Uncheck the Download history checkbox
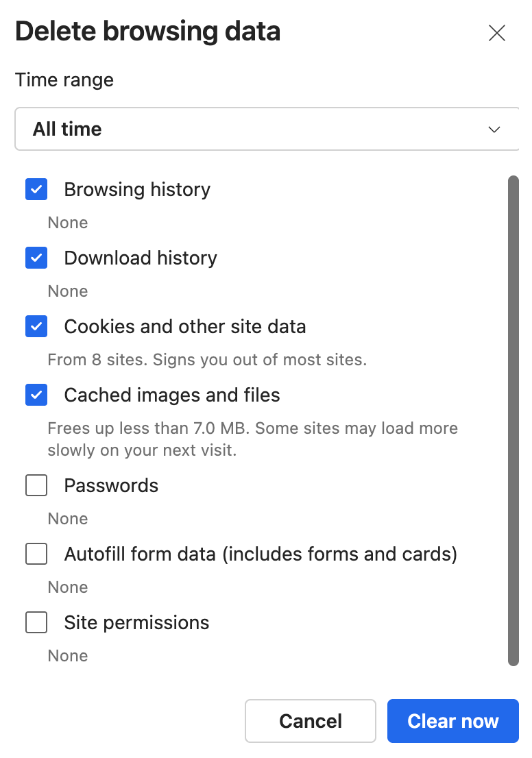The width and height of the screenshot is (532, 758). coord(36,258)
